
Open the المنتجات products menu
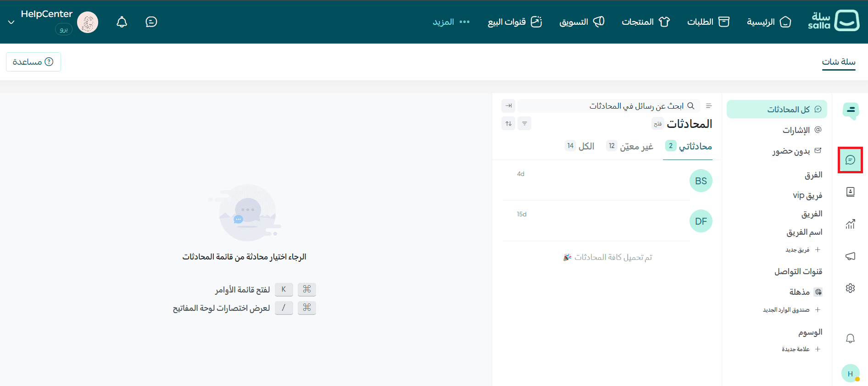point(646,22)
